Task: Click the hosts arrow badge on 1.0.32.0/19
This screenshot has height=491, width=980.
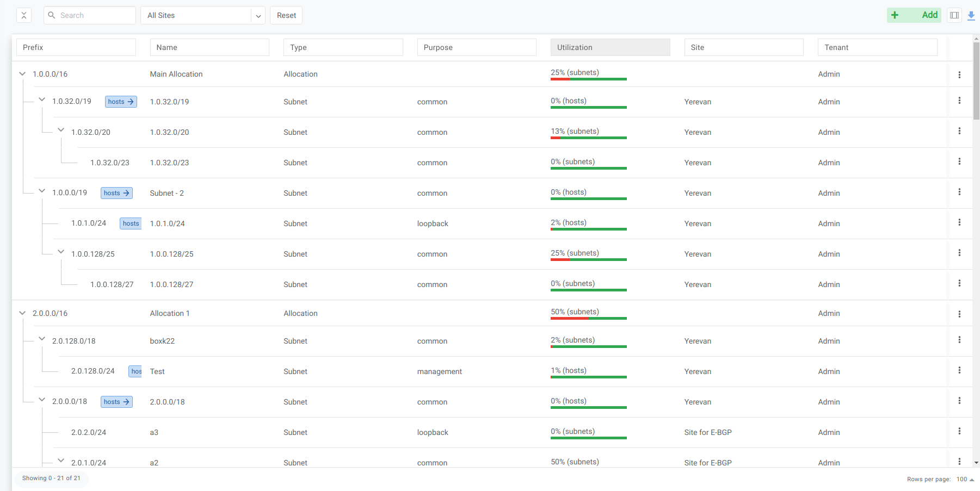Action: 121,102
